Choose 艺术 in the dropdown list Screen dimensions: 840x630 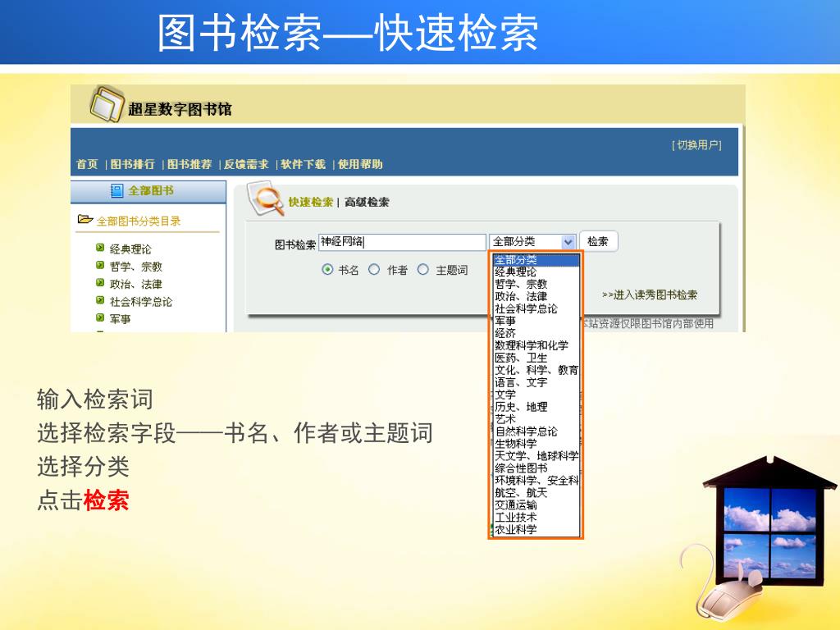tap(536, 419)
